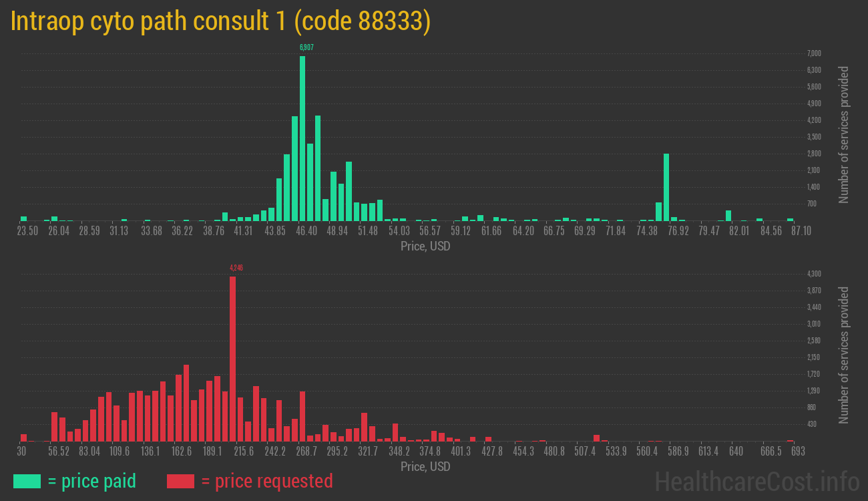The height and width of the screenshot is (501, 868).
Task: Click the 46.40 tick on the green chart axis
Action: 306,231
